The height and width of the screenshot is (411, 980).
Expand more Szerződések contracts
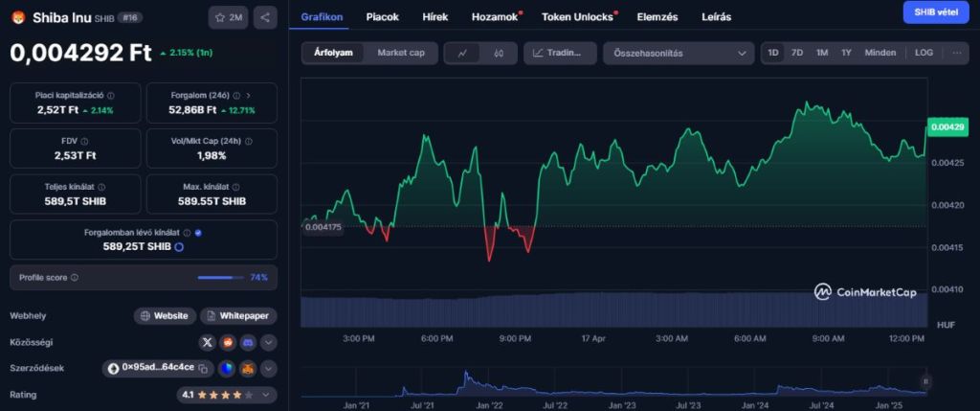[268, 369]
